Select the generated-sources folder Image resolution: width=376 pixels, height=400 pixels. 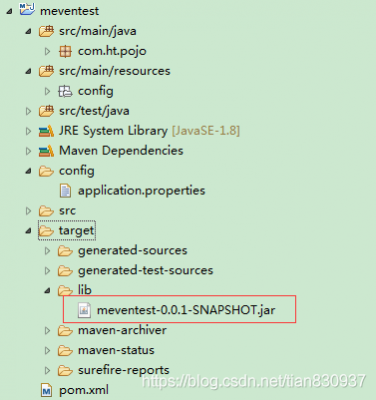[x=132, y=251]
